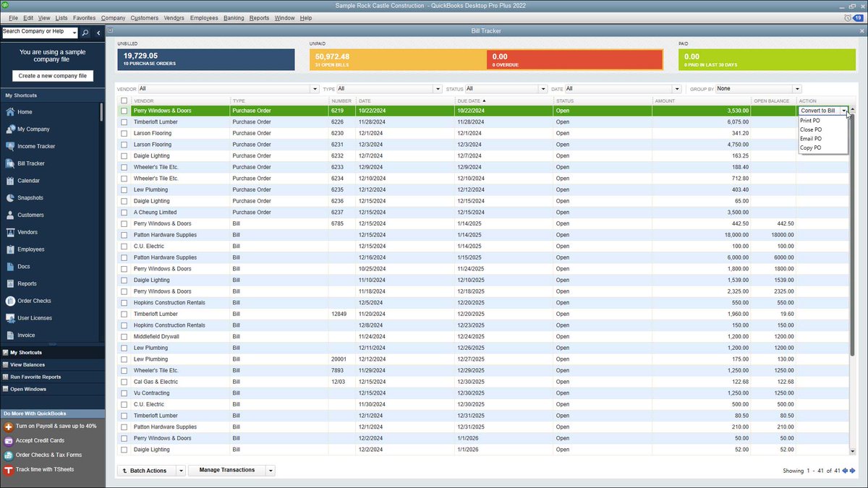Viewport: 868px width, 488px height.
Task: Open Home shortcut icon in sidebar
Action: [x=10, y=112]
